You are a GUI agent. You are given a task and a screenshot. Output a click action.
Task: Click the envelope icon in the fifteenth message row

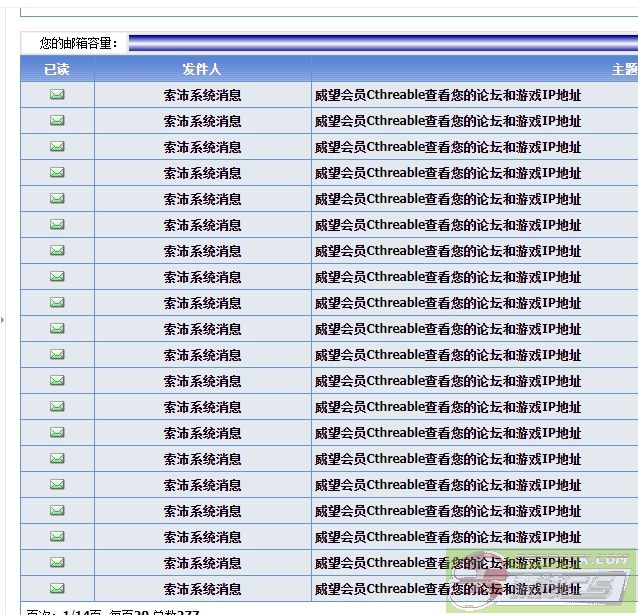tap(57, 459)
